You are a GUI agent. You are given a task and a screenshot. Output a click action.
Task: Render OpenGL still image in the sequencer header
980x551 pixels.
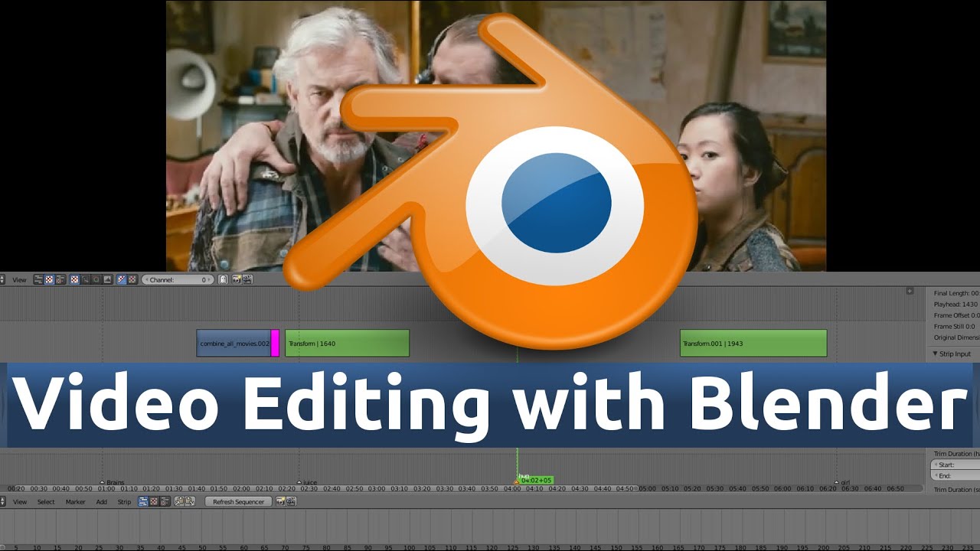pyautogui.click(x=280, y=502)
